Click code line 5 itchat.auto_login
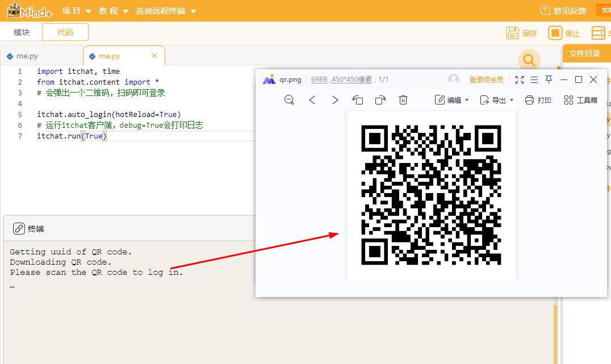Viewport: 611px width, 364px height. click(108, 114)
